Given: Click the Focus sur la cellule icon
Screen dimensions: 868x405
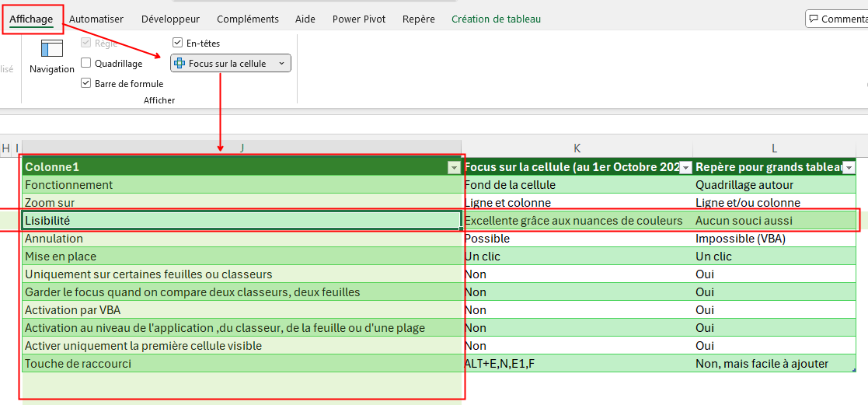Looking at the screenshot, I should click(x=180, y=64).
